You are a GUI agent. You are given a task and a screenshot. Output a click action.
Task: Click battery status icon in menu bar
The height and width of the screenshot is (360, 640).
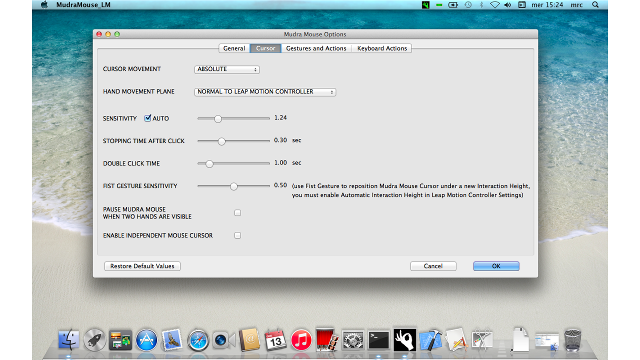coord(453,5)
